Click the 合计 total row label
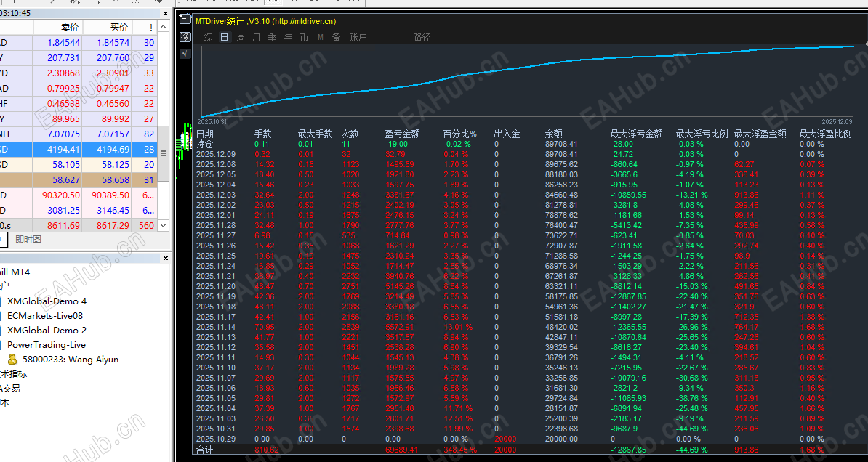 204,450
